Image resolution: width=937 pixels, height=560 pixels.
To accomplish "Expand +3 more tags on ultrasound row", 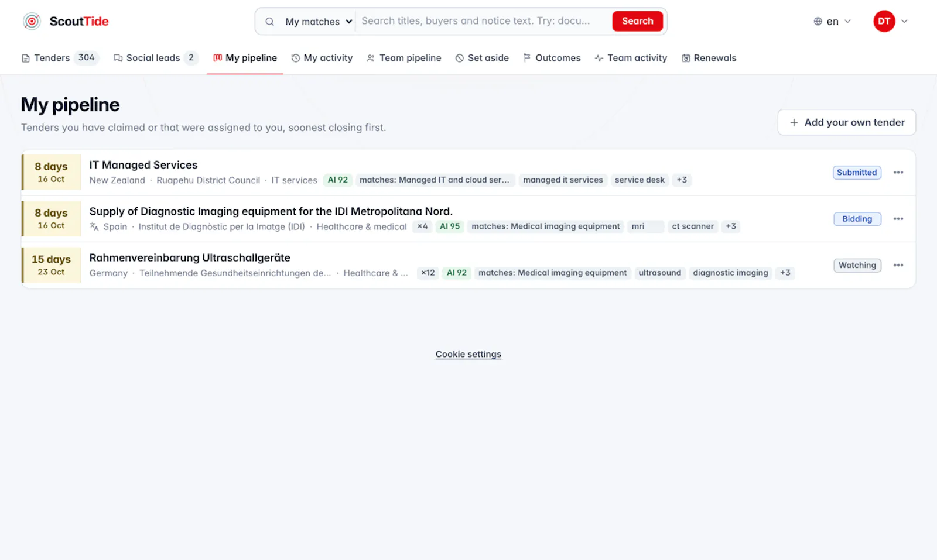I will point(785,273).
